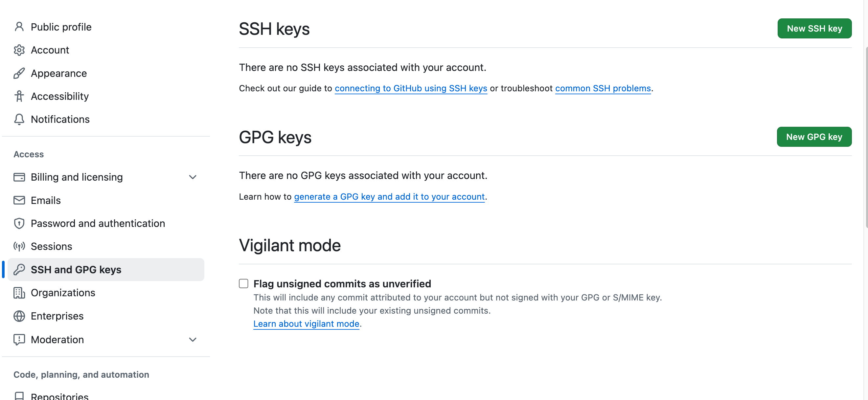The height and width of the screenshot is (400, 868).
Task: Click the New GPG key button
Action: click(x=814, y=137)
